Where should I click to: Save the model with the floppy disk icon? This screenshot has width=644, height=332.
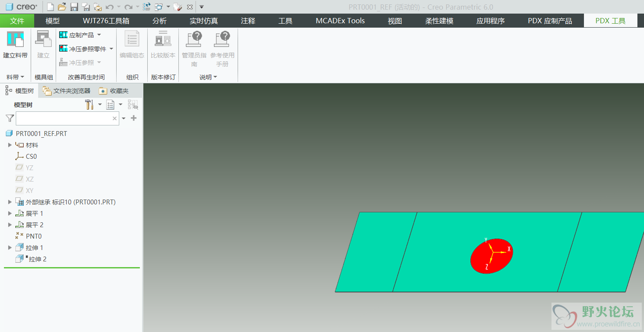pyautogui.click(x=74, y=7)
